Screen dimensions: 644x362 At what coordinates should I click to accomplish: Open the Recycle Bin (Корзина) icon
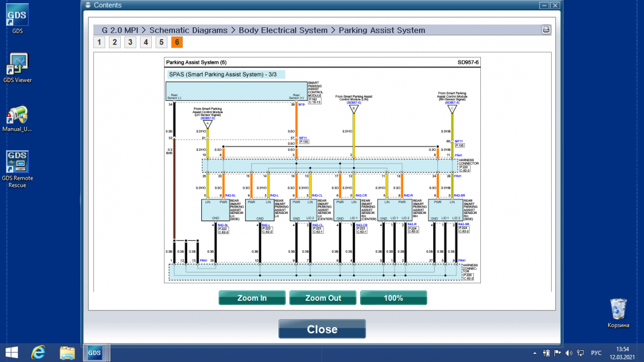click(618, 313)
